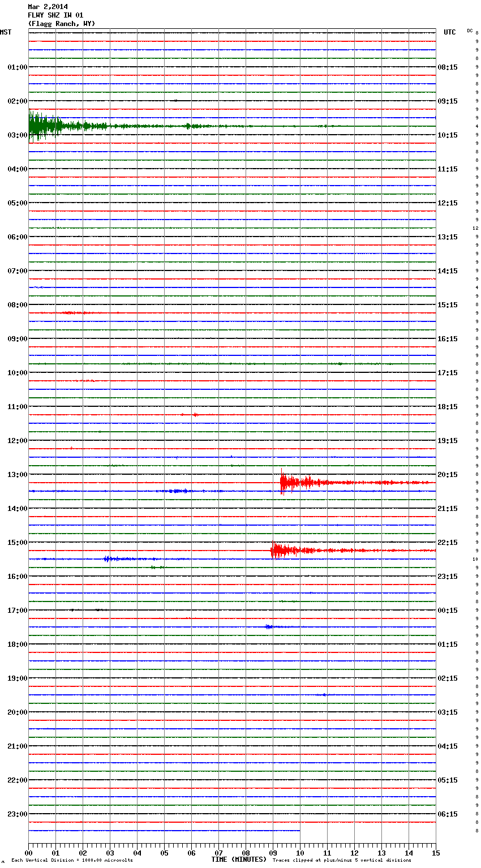Click the 22:15 UTC time label
Viewport: 481px width, 868px height.
point(448,543)
